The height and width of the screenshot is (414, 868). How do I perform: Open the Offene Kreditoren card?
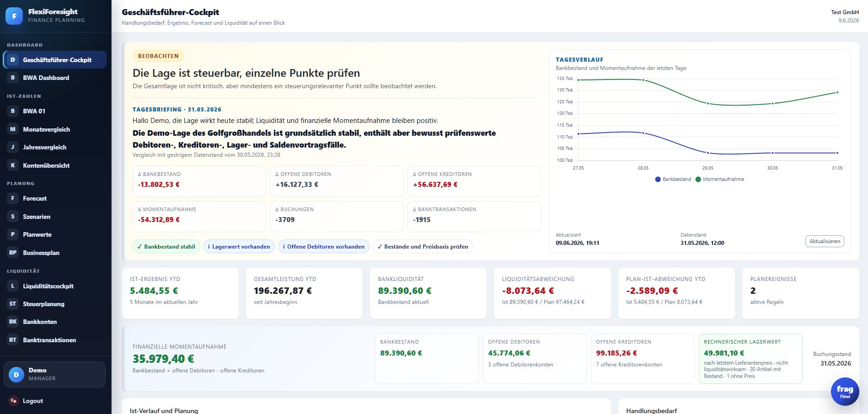pos(643,359)
